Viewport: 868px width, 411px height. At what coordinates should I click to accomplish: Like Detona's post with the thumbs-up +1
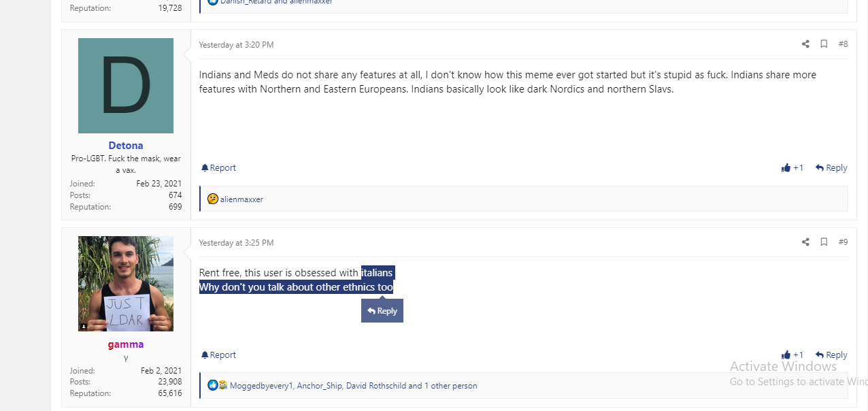click(792, 168)
